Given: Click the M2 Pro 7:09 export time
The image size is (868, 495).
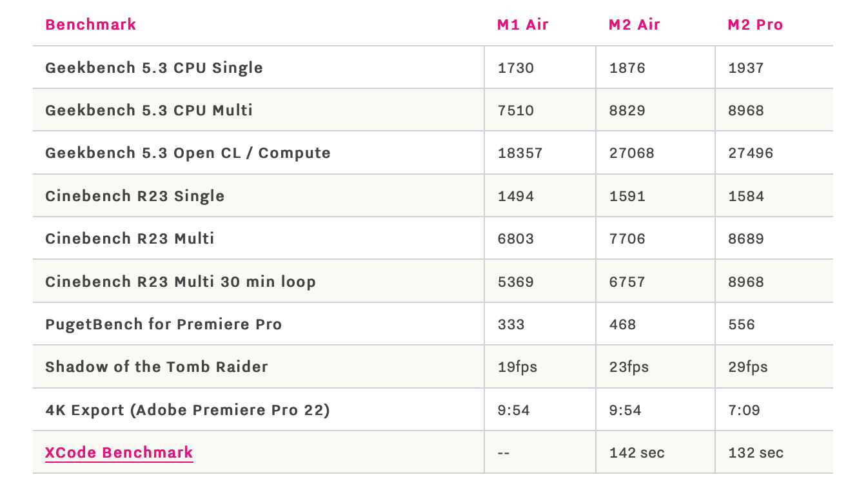Looking at the screenshot, I should (744, 410).
